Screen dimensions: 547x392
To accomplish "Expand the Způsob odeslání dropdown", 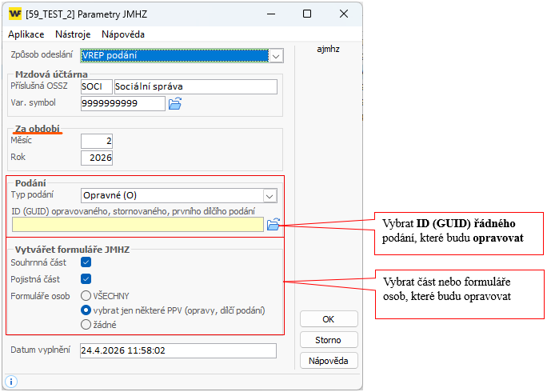I will coord(276,56).
